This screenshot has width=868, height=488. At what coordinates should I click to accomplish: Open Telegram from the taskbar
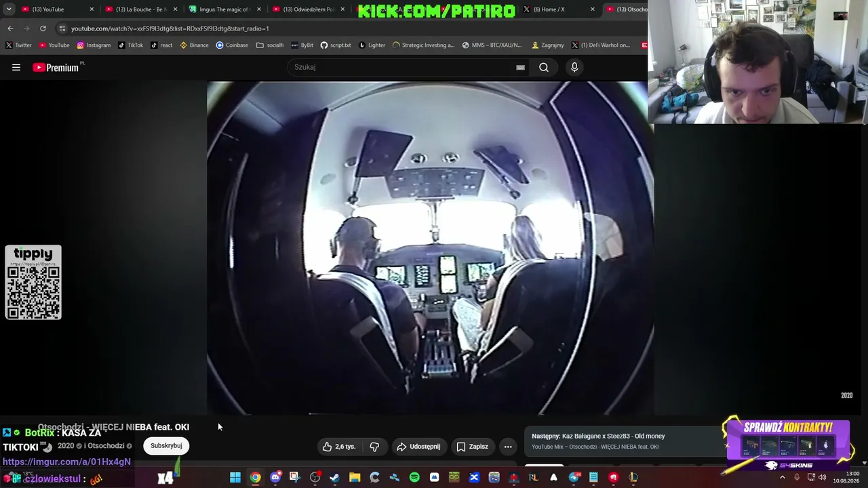(574, 478)
